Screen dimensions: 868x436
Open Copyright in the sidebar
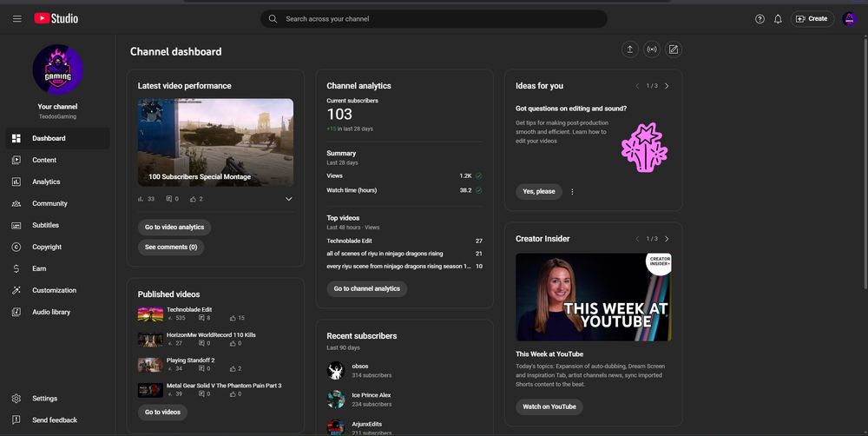click(57, 247)
